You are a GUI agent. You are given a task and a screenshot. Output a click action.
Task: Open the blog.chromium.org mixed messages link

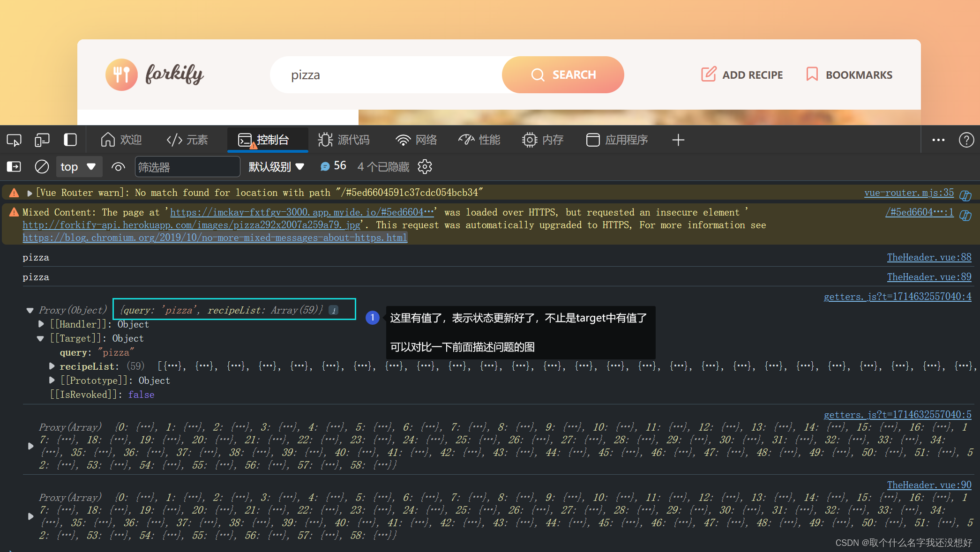click(x=215, y=238)
